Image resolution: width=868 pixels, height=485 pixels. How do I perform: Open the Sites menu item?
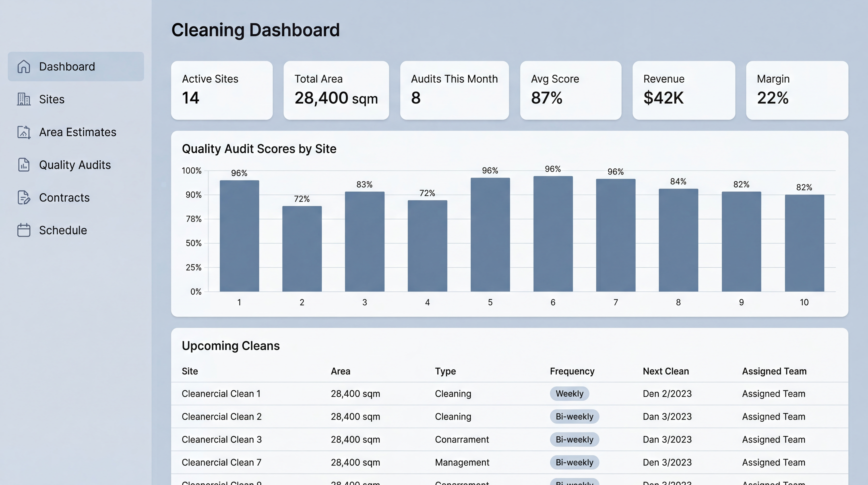coord(52,99)
